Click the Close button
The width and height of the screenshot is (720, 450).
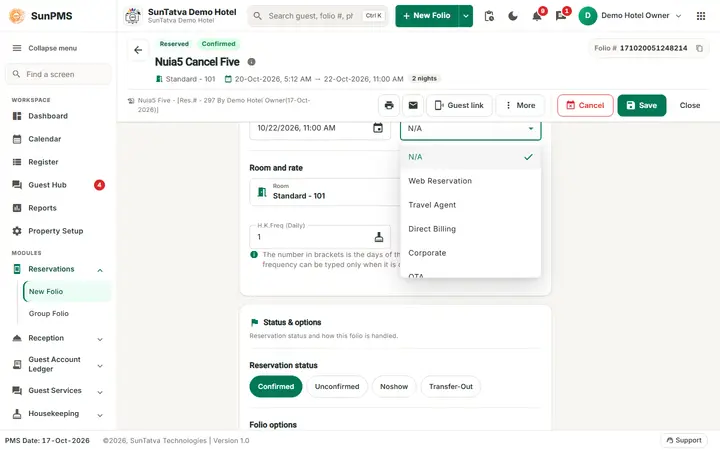tap(690, 105)
